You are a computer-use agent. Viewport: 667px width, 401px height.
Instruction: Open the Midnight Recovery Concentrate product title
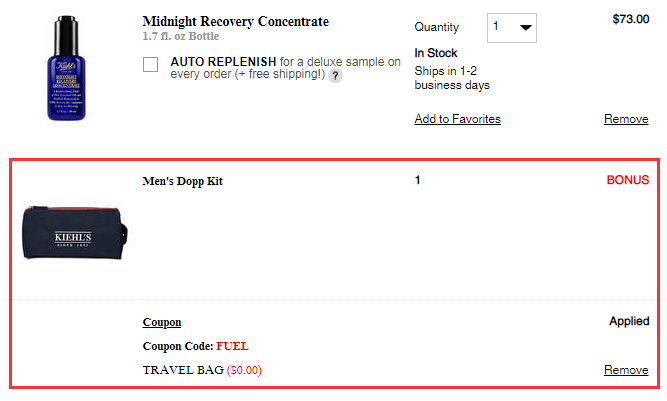(235, 22)
